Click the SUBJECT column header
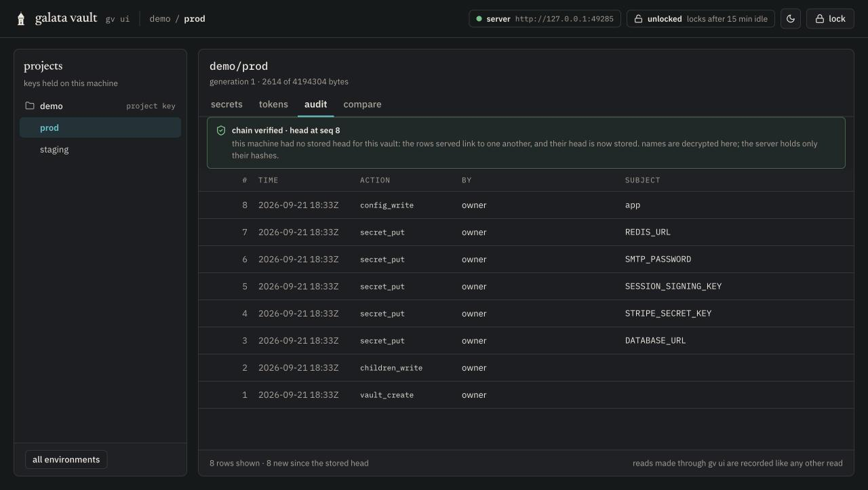The image size is (868, 490). click(643, 180)
